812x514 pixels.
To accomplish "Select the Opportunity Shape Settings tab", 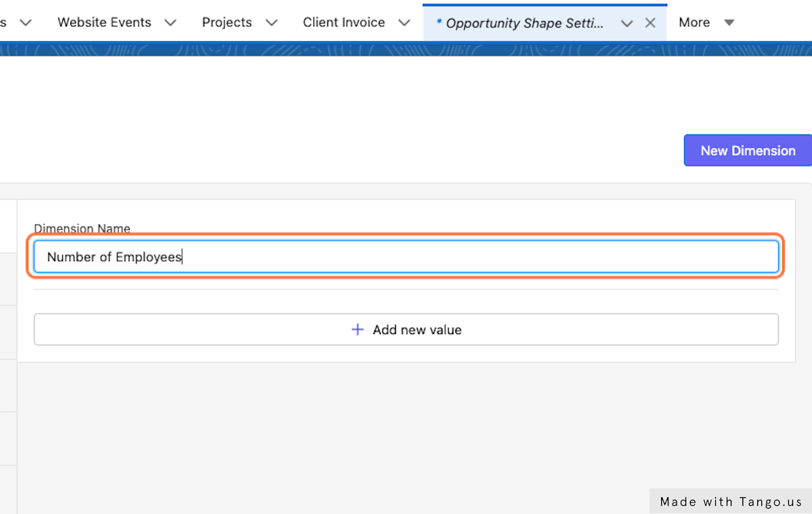I will tap(520, 23).
